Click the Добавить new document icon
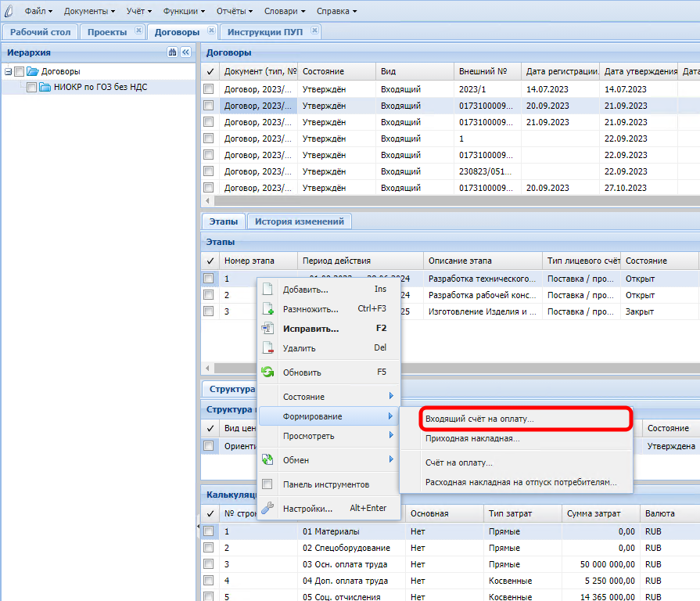The width and height of the screenshot is (700, 601). point(267,290)
